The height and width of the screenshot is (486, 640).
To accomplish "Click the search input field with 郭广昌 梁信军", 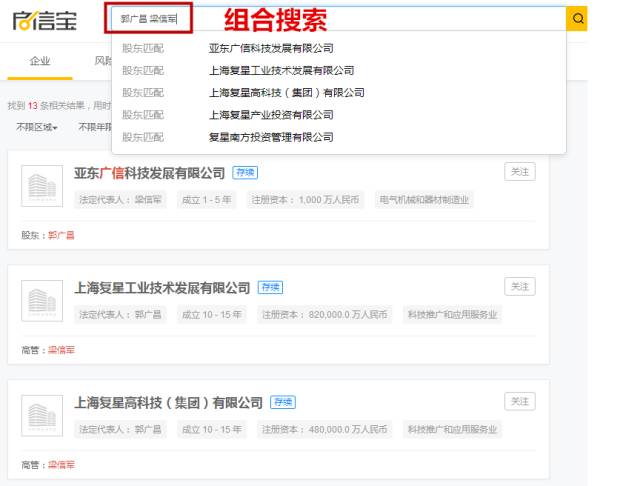I will (x=338, y=19).
